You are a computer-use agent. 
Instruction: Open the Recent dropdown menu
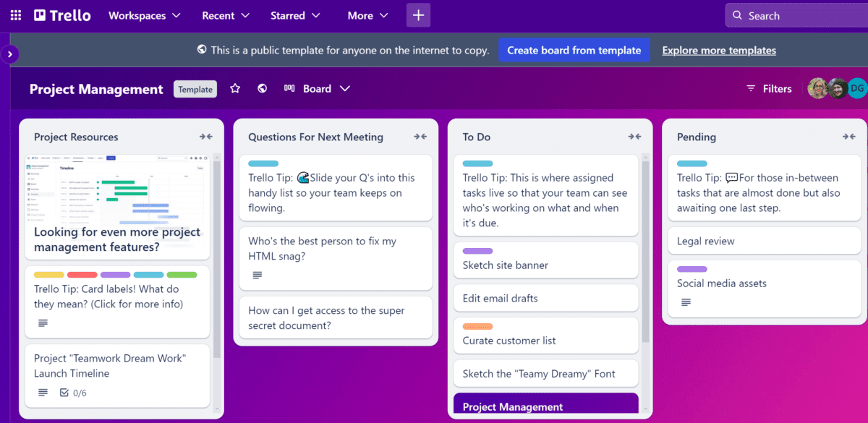click(226, 15)
